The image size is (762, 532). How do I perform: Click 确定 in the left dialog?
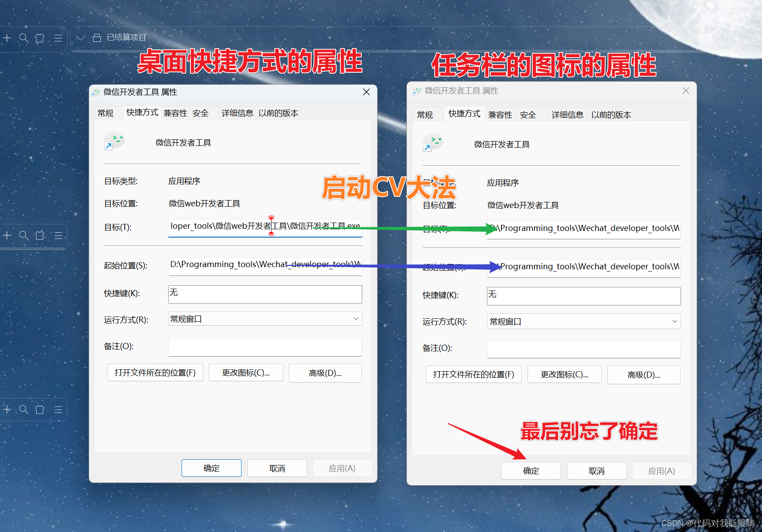(x=212, y=468)
